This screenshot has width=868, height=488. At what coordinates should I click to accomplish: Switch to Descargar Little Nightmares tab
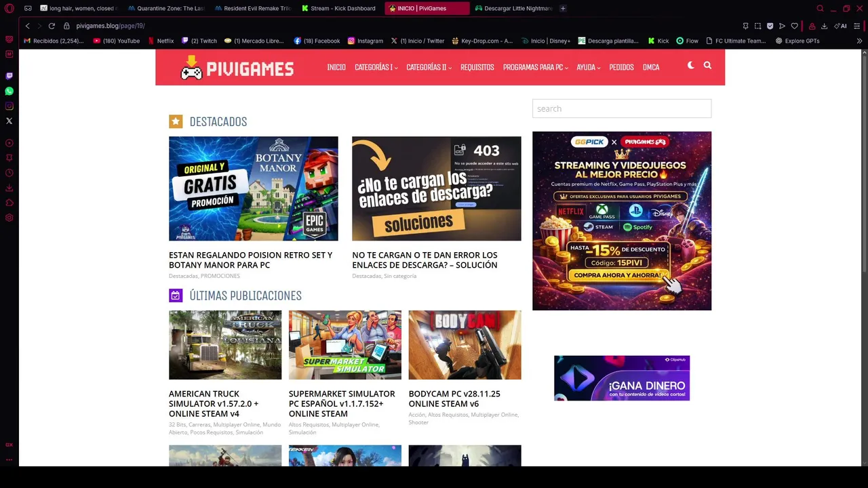pyautogui.click(x=513, y=8)
